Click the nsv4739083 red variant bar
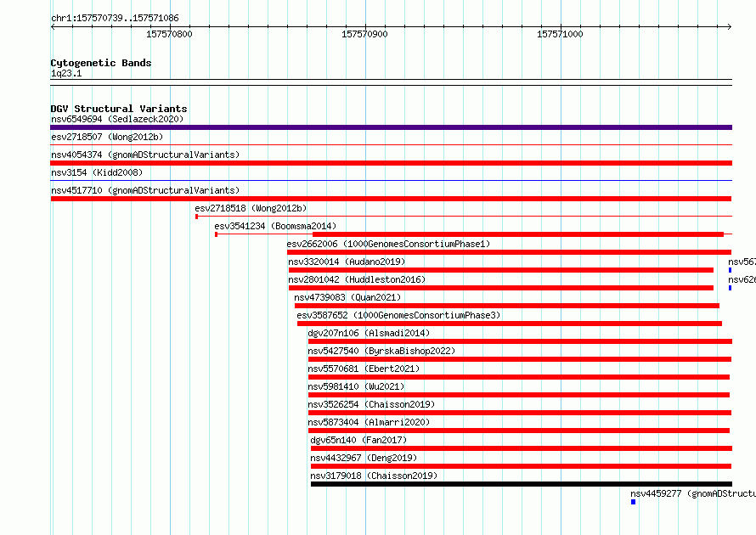 tap(507, 306)
